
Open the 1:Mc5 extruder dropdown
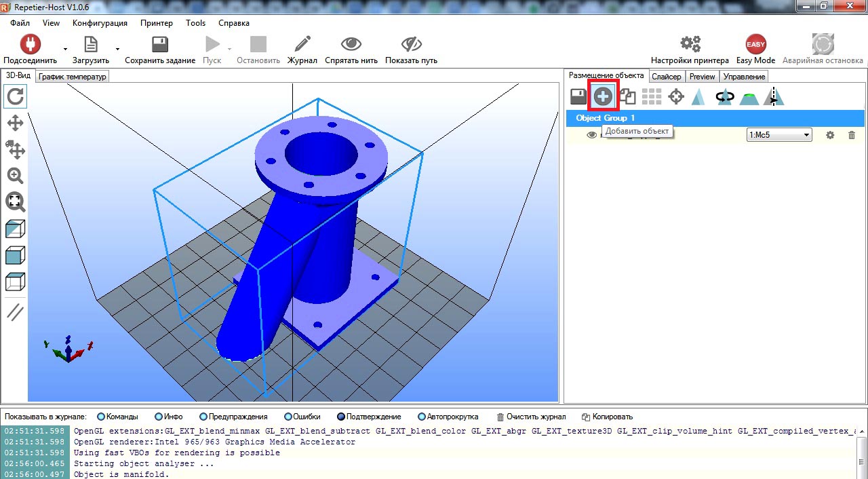779,135
